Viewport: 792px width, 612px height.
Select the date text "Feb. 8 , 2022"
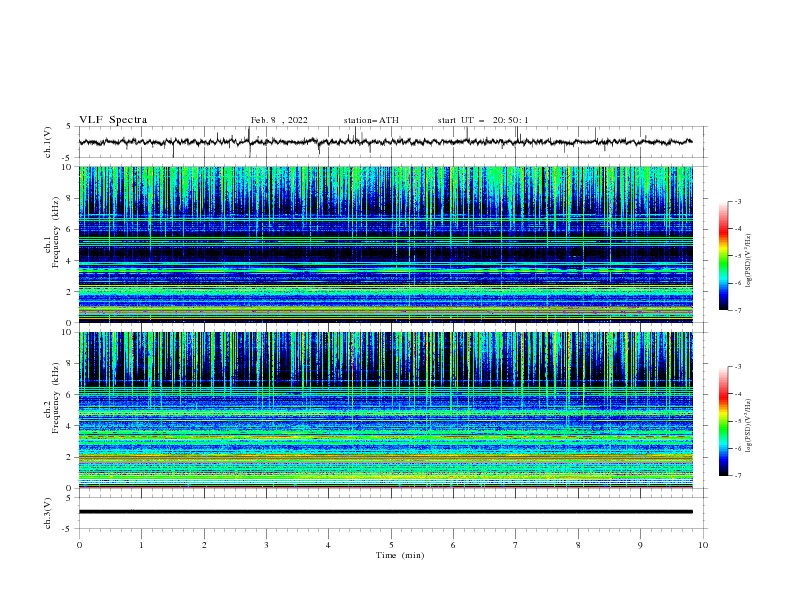click(279, 120)
